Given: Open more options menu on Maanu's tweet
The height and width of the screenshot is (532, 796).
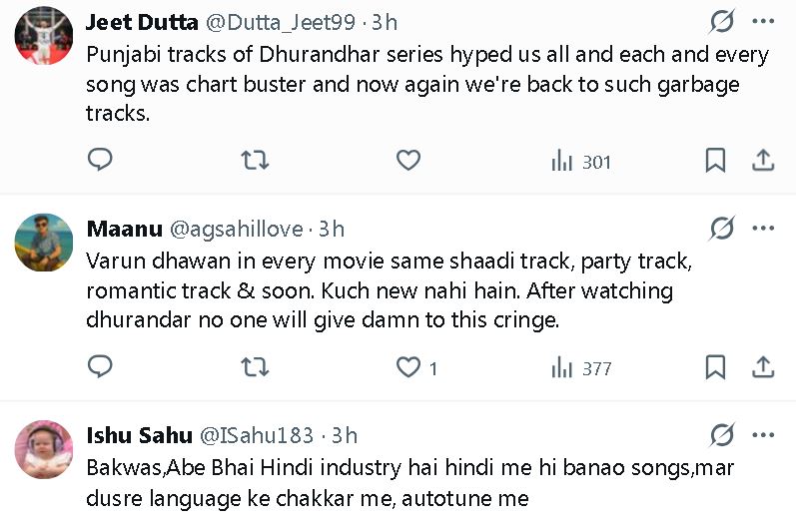Looking at the screenshot, I should (763, 229).
